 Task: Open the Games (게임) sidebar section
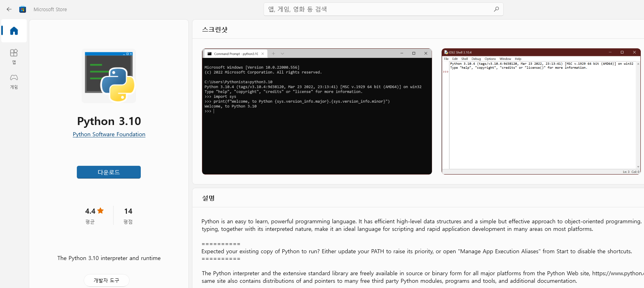[14, 81]
